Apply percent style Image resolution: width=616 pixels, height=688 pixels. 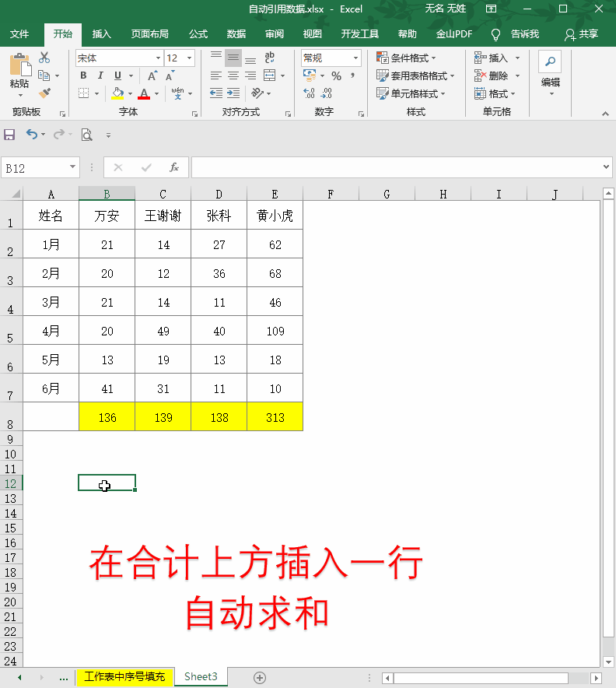(x=336, y=76)
